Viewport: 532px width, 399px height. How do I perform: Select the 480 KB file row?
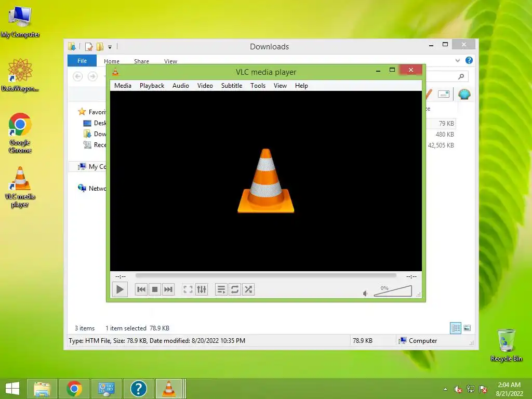[x=441, y=135]
